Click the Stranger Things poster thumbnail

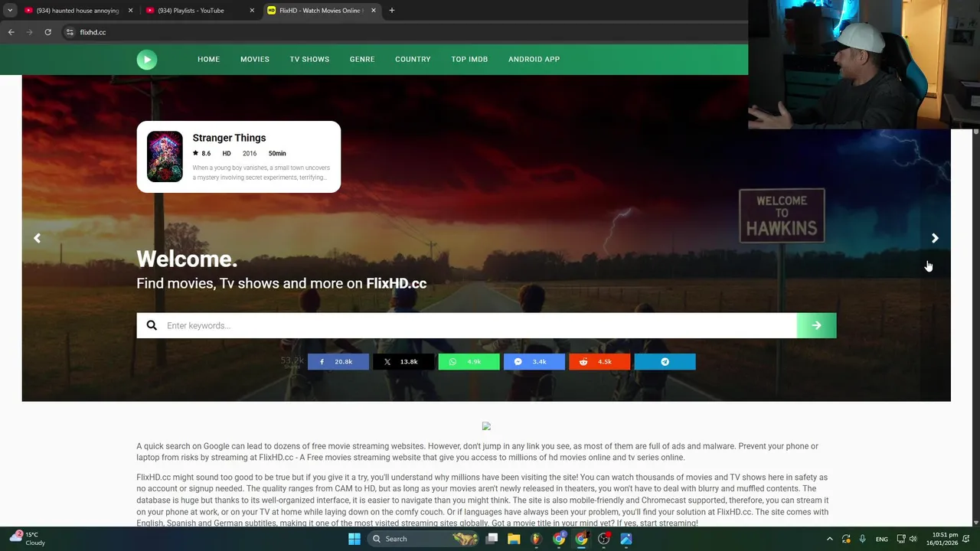165,156
